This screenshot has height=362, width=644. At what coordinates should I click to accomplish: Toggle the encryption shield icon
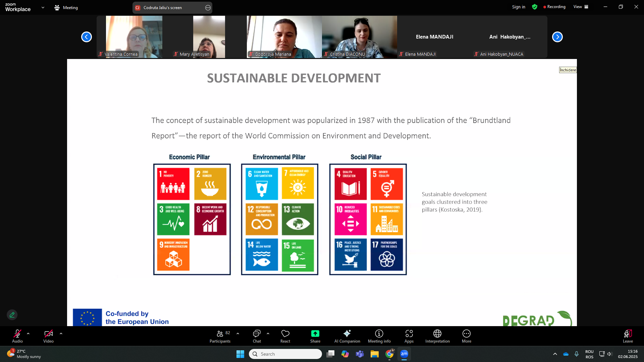[535, 7]
